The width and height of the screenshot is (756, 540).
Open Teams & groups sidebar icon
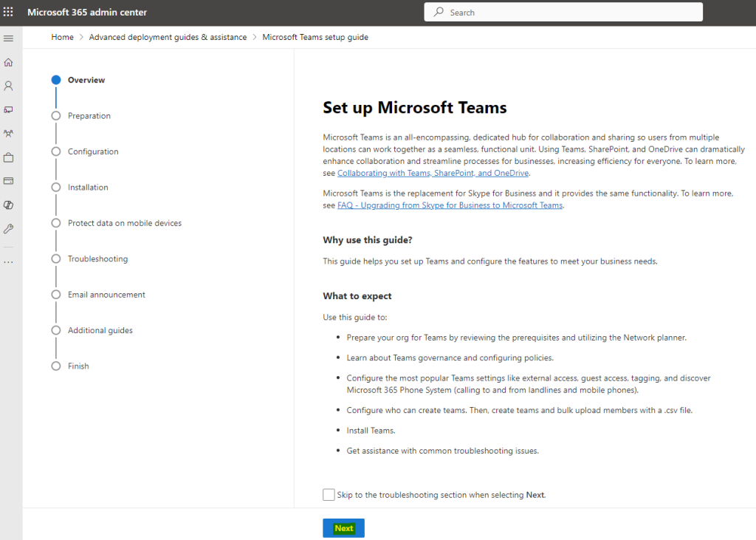[8, 134]
